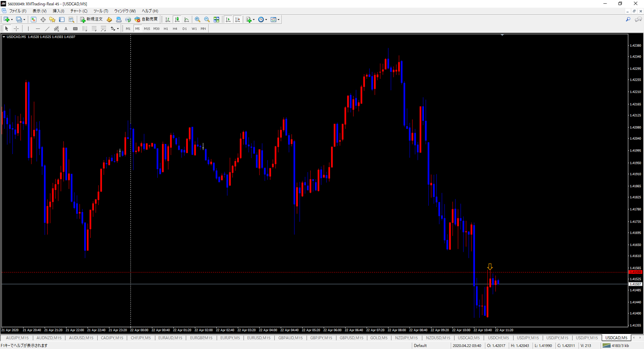Open the Market Watch panel icon

[x=34, y=19]
